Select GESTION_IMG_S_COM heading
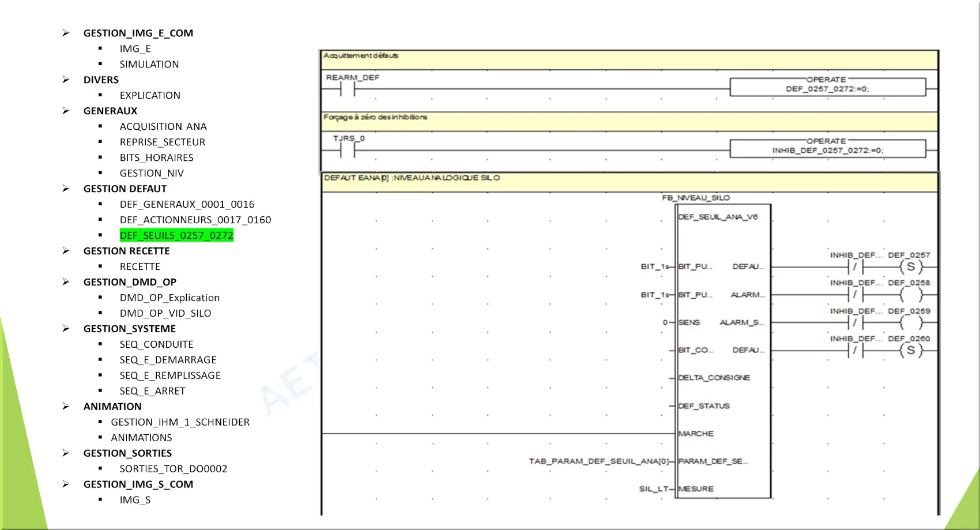This screenshot has height=530, width=980. 138,484
